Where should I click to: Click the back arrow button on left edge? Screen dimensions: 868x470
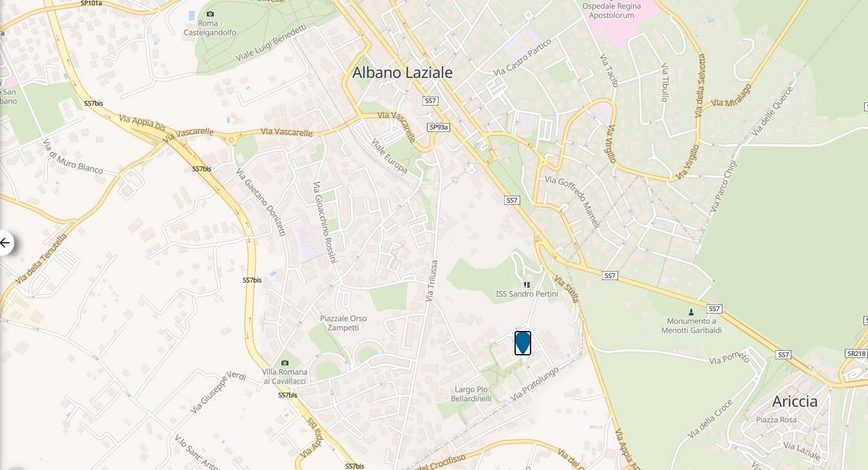(x=5, y=243)
